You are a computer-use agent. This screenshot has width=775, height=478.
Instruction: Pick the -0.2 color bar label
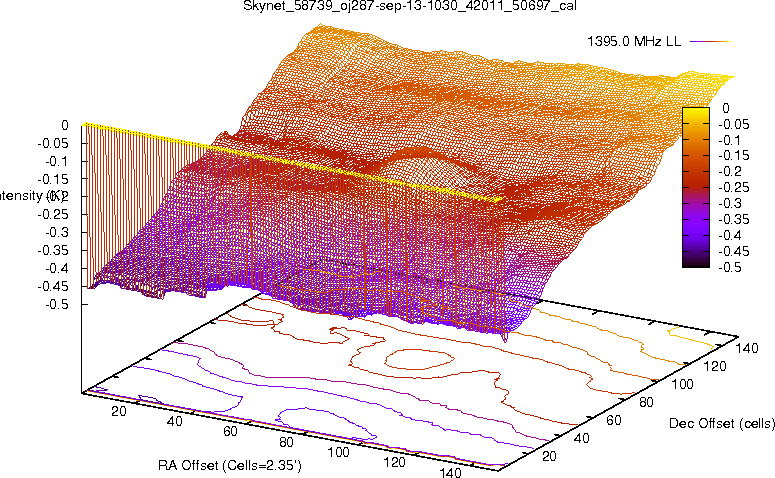[730, 172]
